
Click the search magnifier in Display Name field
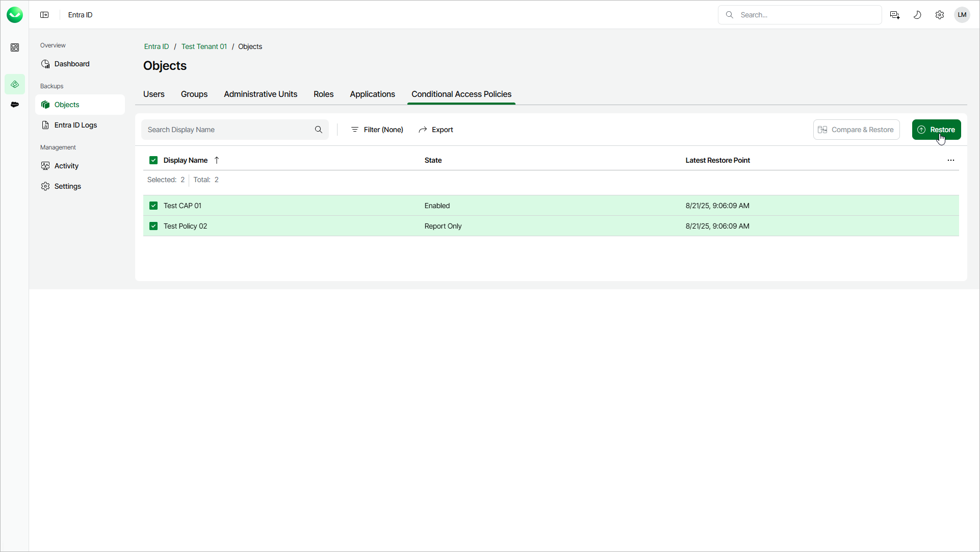tap(319, 130)
